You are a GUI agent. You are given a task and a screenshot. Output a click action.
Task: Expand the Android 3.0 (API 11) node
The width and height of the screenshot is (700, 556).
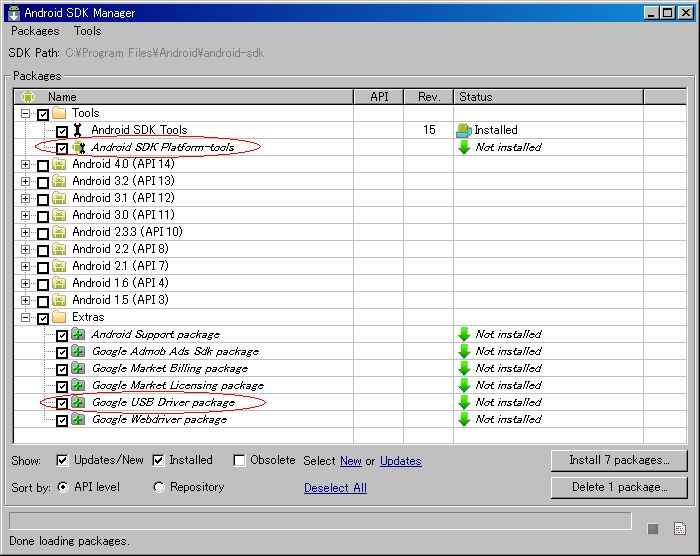(25, 215)
